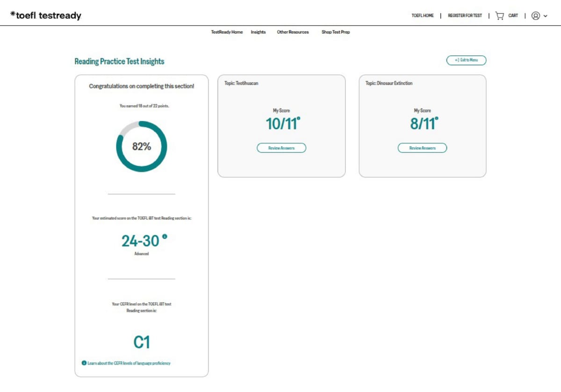The image size is (561, 392).
Task: Select TestReady Home menu item
Action: (x=227, y=32)
